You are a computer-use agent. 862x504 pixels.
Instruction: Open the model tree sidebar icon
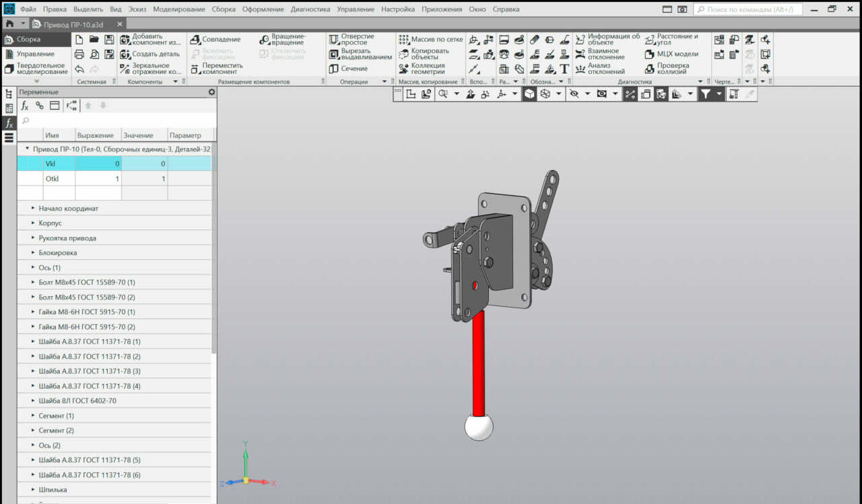(x=9, y=94)
